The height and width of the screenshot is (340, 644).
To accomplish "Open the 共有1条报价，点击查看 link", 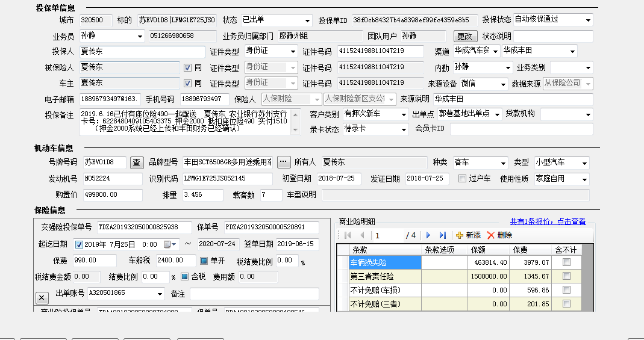I will 548,221.
